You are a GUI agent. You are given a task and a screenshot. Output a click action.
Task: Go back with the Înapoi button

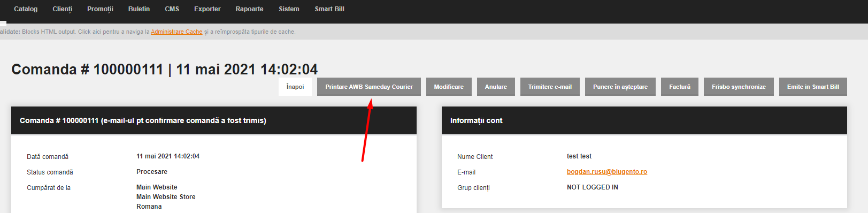pos(295,87)
